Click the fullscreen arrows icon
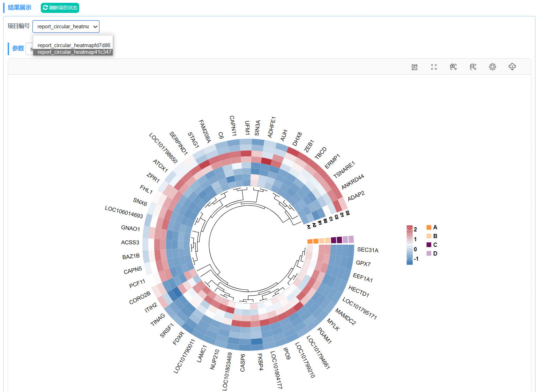 (x=434, y=67)
